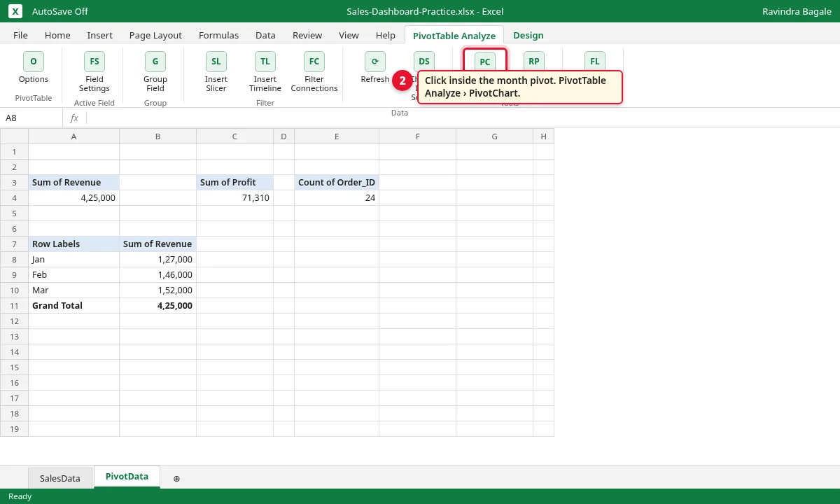This screenshot has height=504, width=840.
Task: Open the File tab
Action: pyautogui.click(x=21, y=35)
